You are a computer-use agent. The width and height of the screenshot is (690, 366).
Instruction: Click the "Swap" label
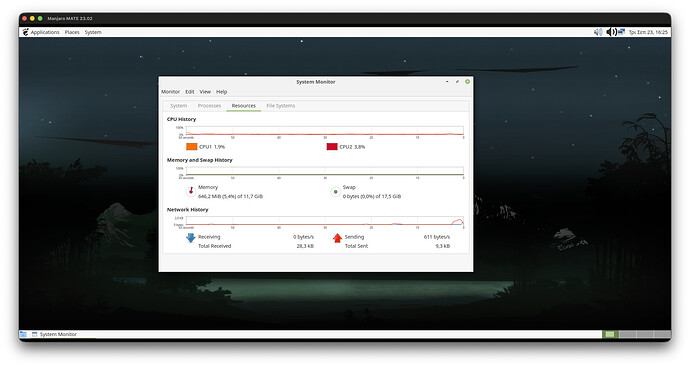pyautogui.click(x=349, y=187)
